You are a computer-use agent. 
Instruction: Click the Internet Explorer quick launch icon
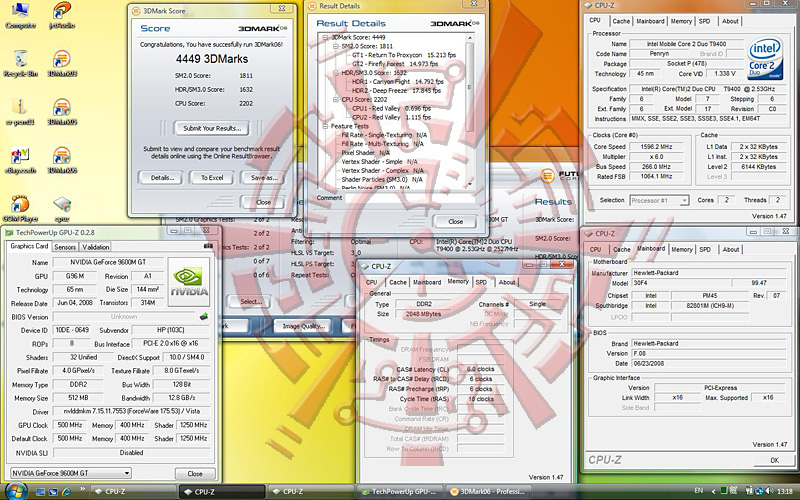click(x=65, y=492)
